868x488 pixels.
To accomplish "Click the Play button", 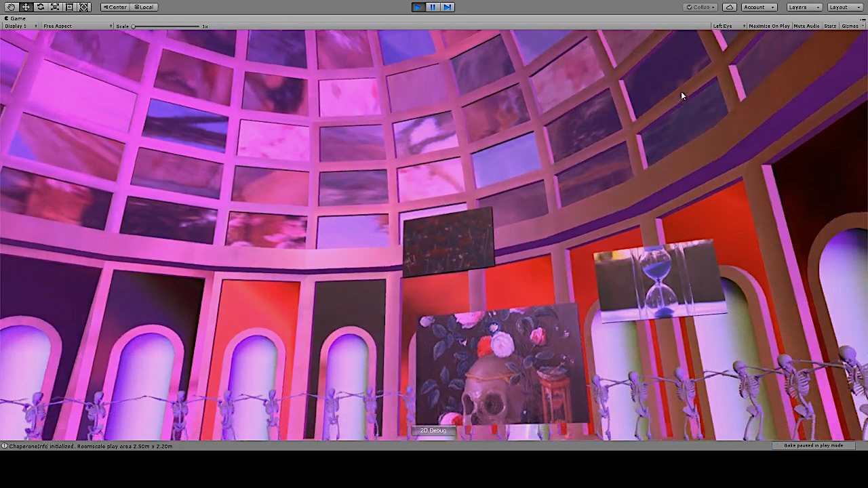I will click(418, 7).
